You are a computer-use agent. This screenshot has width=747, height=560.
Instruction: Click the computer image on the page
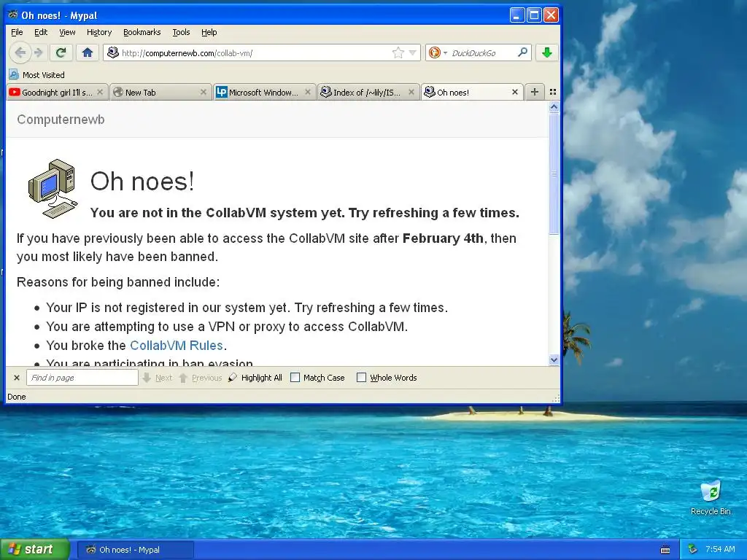(53, 189)
